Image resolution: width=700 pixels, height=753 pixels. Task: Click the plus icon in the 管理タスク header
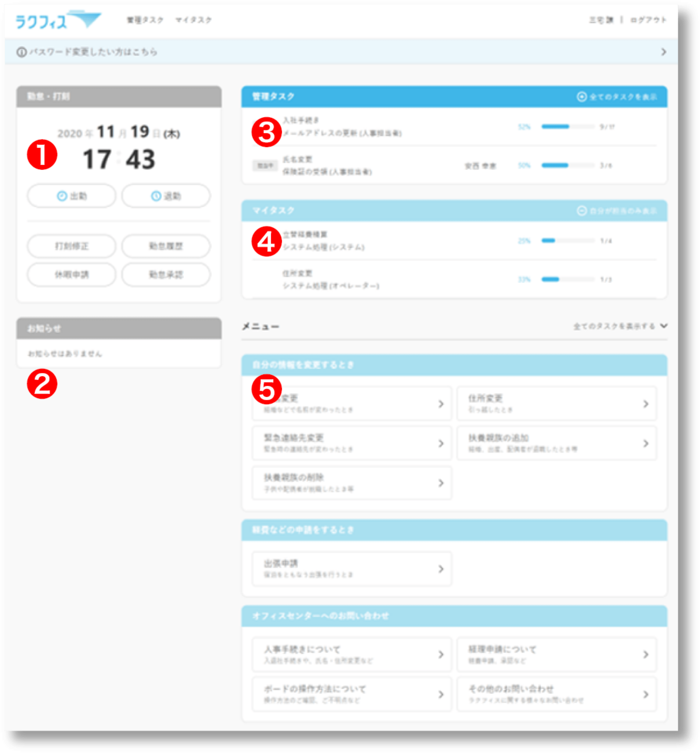582,96
